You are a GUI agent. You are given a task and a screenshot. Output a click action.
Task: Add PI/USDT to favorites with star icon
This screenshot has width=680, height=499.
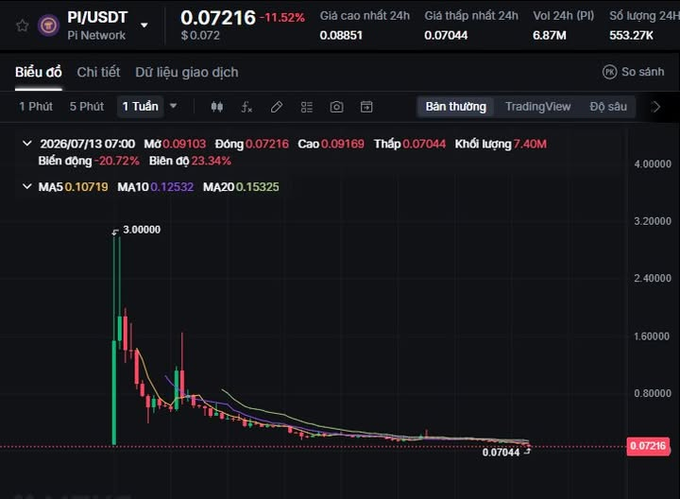coord(22,26)
